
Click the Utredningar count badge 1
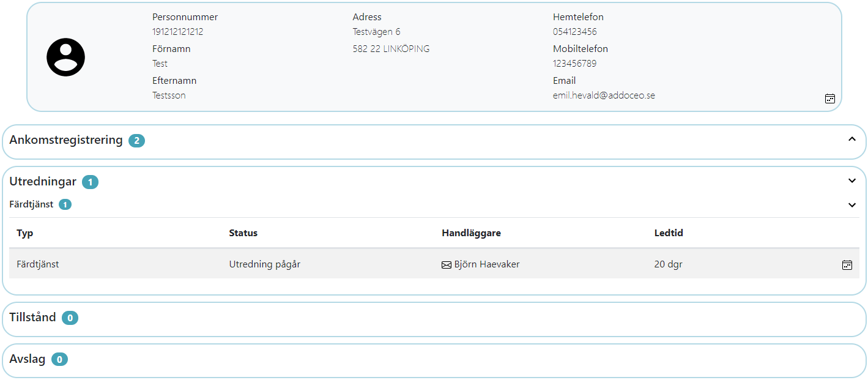point(90,182)
